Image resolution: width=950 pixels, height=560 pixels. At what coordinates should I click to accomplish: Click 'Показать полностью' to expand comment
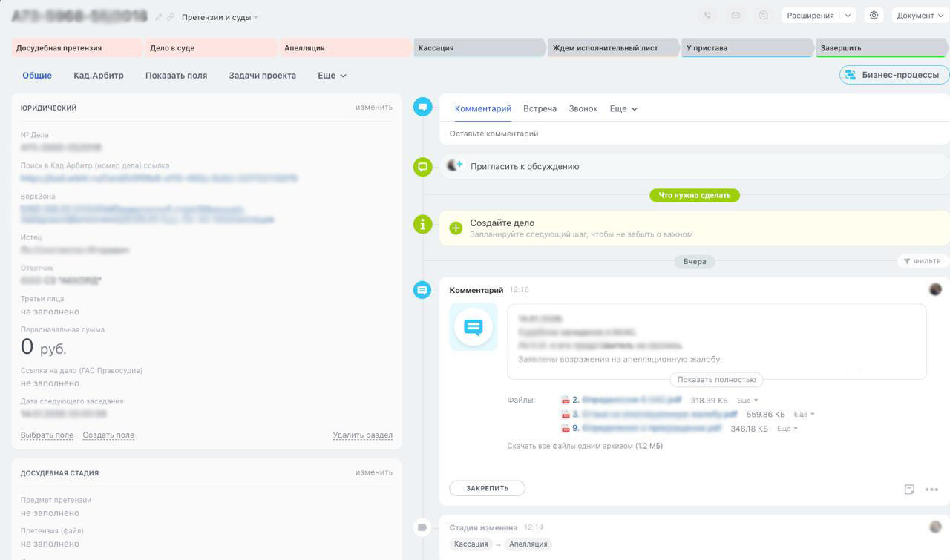pos(716,380)
